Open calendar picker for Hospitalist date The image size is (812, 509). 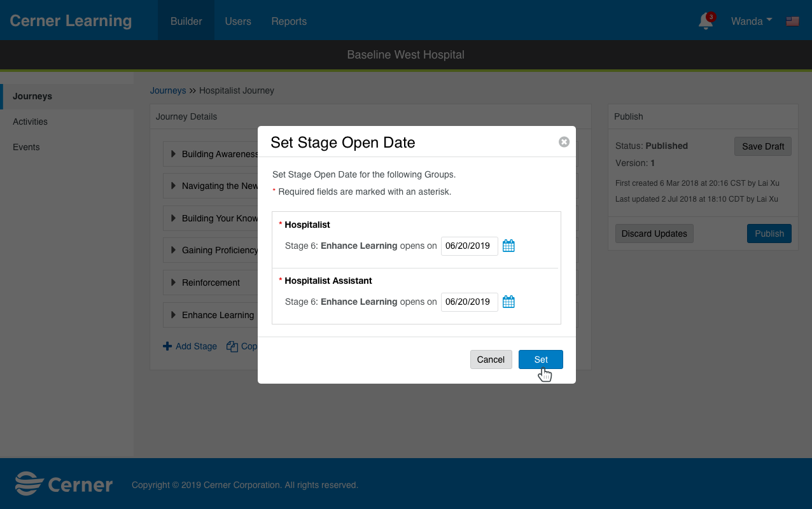tap(508, 246)
